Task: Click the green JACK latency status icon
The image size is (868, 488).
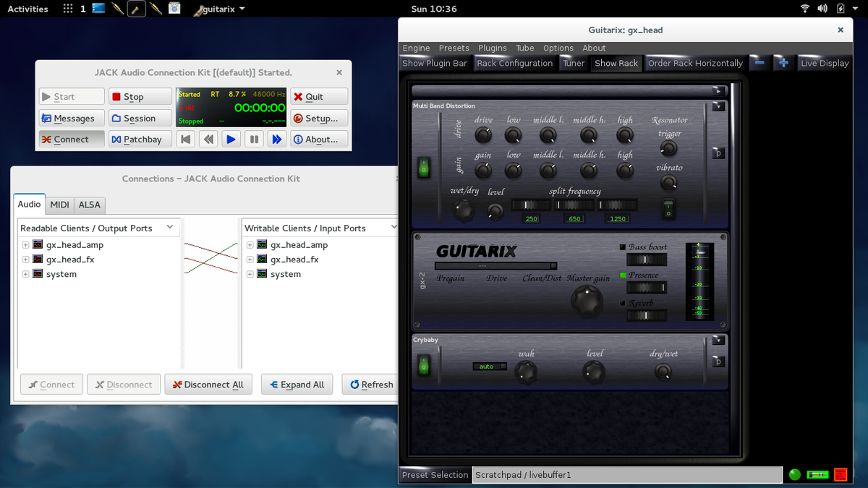Action: point(818,475)
